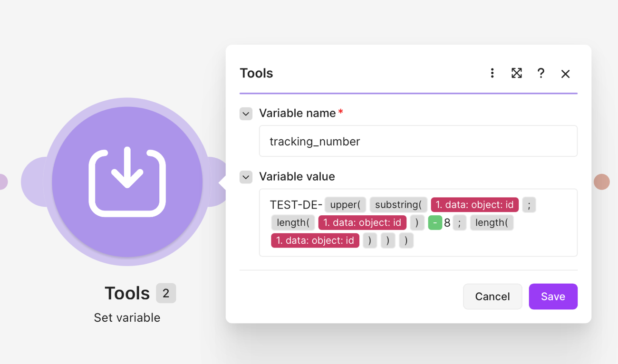Collapse the Variable name section chevron
The image size is (618, 364).
[x=246, y=114]
